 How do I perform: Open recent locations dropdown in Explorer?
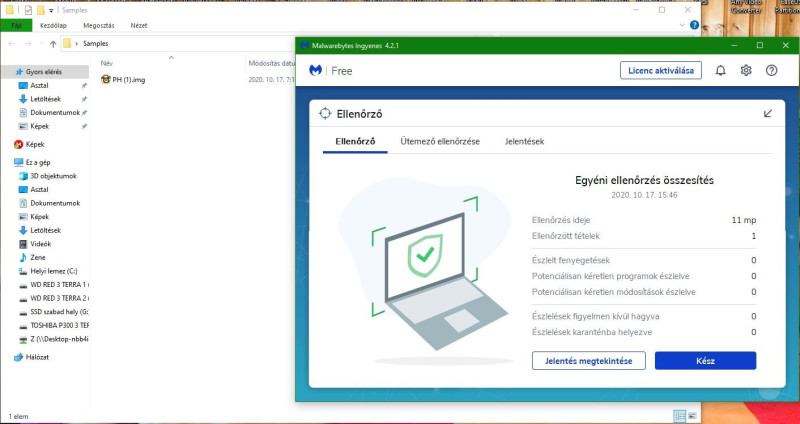click(x=41, y=44)
